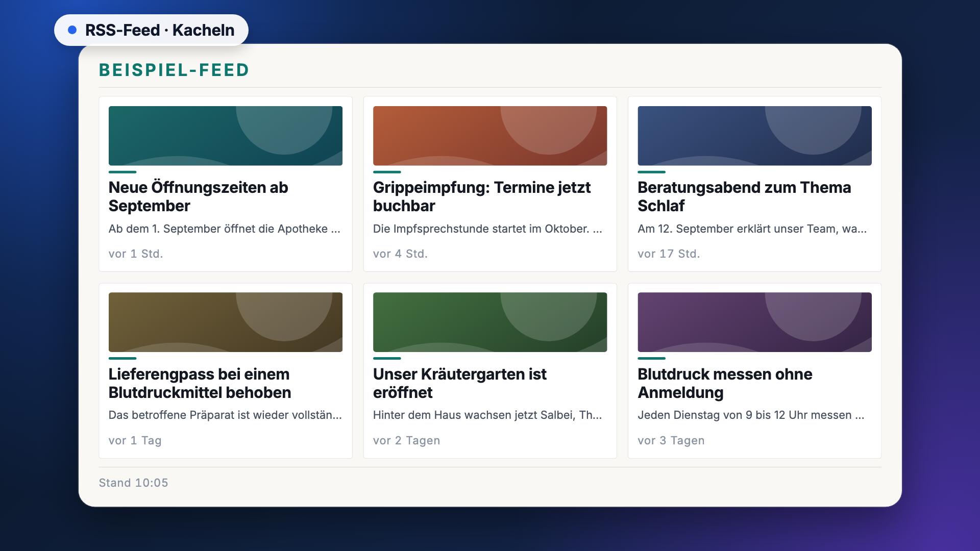Click timestamp 'vor 1 Std.'
This screenshot has height=551, width=980.
pos(136,254)
